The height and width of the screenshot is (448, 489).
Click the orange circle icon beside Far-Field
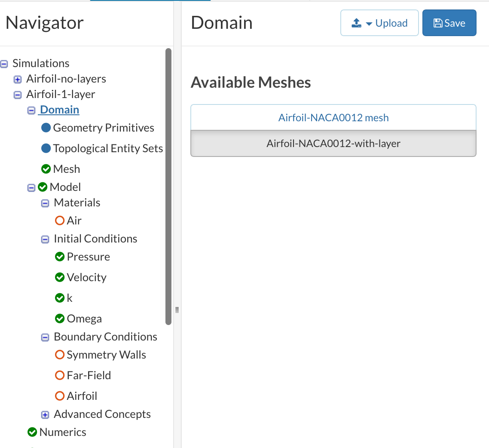(60, 375)
